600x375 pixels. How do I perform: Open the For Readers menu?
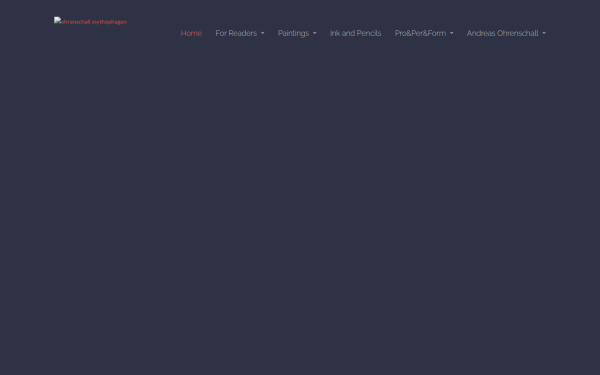pos(236,33)
